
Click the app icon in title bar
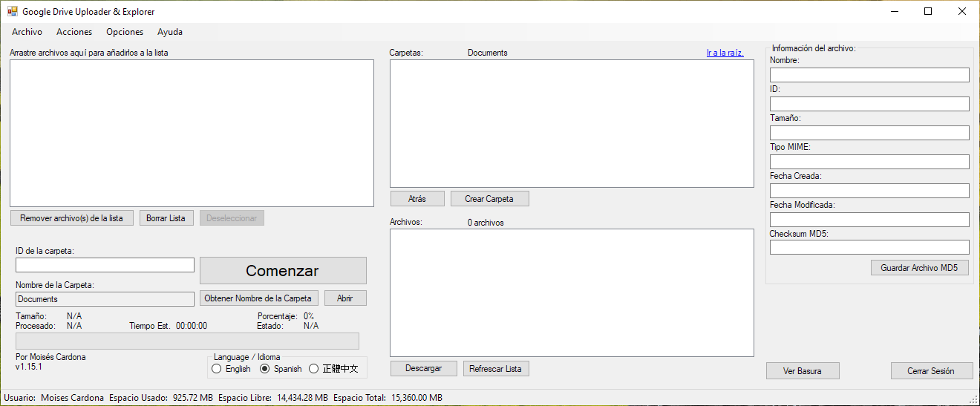point(12,12)
